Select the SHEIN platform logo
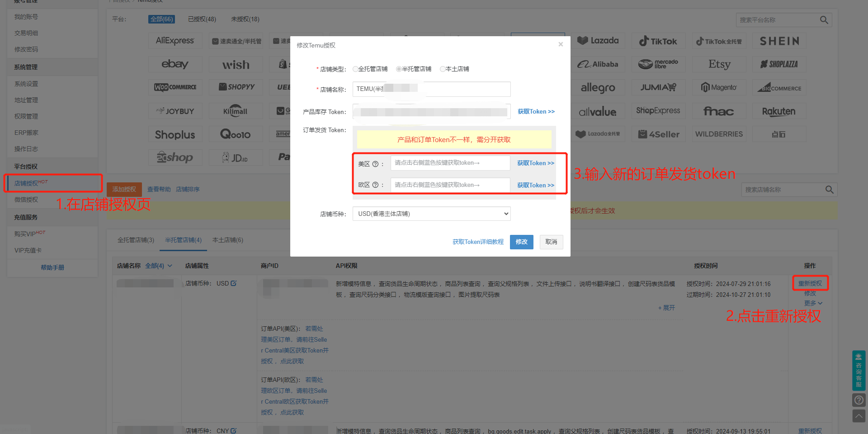The image size is (868, 434). [779, 41]
